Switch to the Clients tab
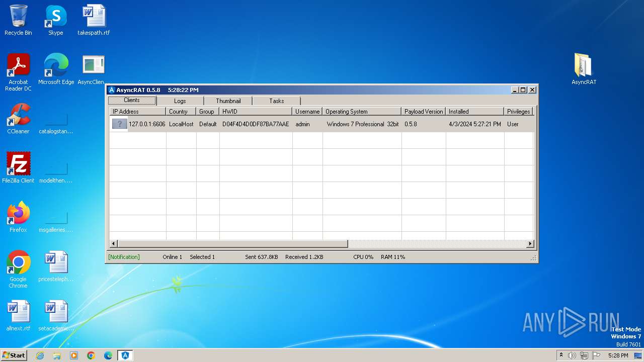Image resolution: width=644 pixels, height=362 pixels. pyautogui.click(x=132, y=101)
